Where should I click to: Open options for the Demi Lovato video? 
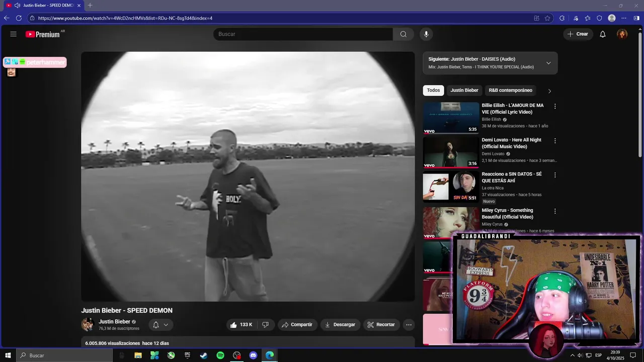point(555,141)
